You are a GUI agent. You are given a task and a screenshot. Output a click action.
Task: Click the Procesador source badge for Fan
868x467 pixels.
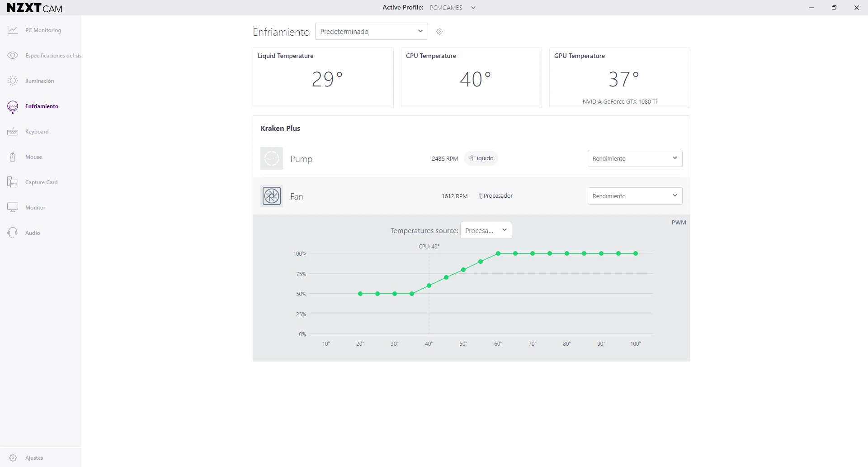click(495, 196)
